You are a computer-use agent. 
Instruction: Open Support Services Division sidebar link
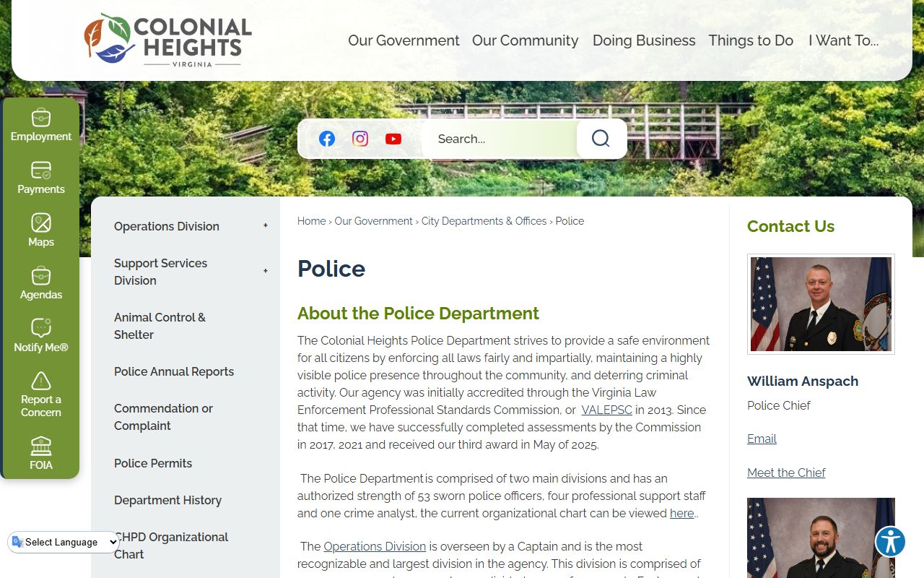[160, 272]
